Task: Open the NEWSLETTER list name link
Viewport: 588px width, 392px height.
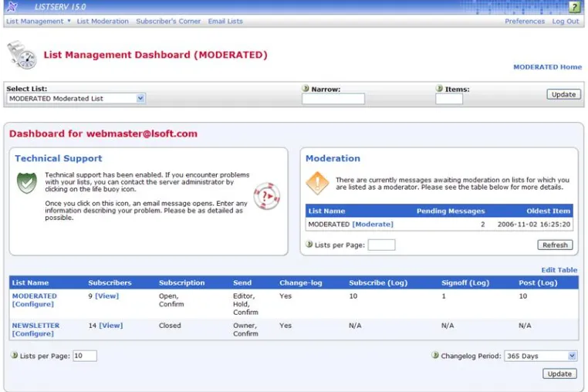Action: point(35,326)
